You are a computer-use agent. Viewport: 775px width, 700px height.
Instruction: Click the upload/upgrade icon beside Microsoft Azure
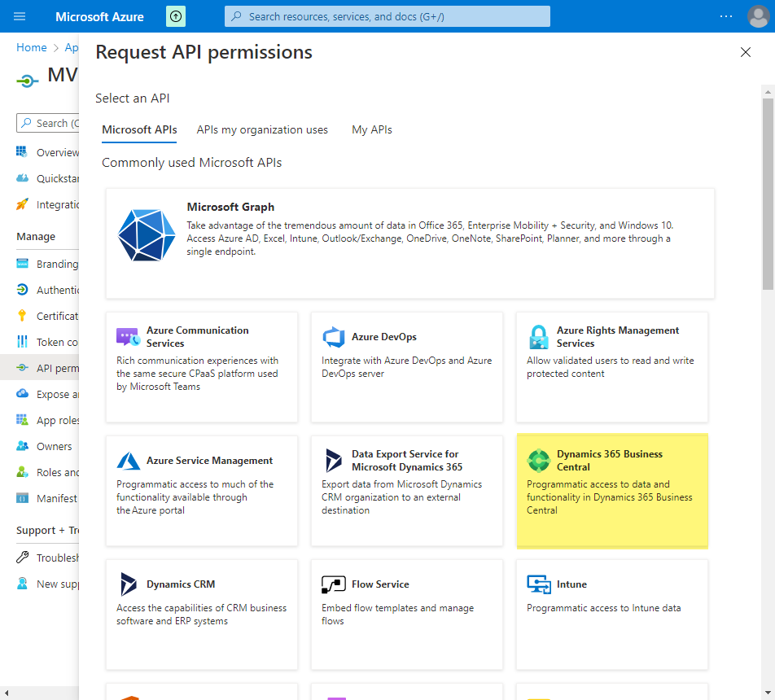click(176, 16)
